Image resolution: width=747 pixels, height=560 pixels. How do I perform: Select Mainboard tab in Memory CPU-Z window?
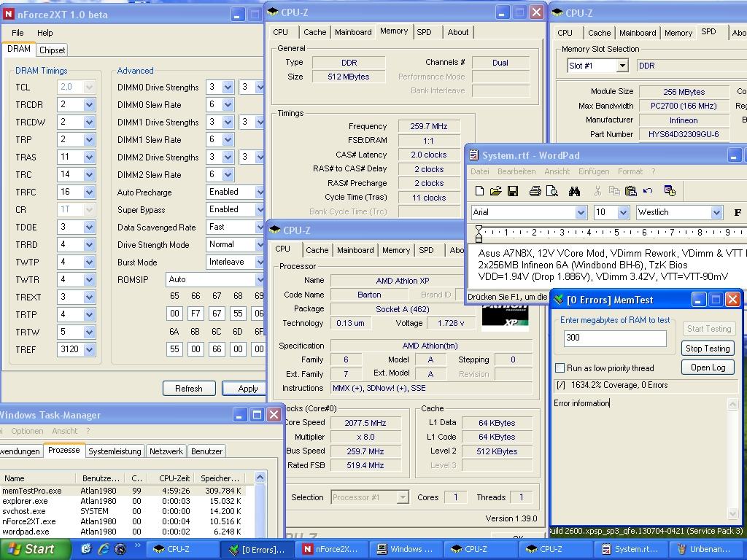(x=353, y=32)
